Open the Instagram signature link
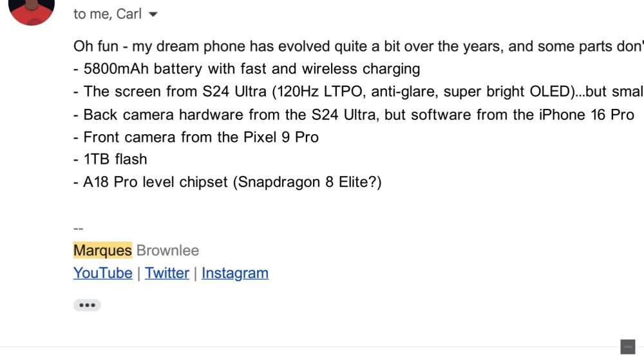The image size is (644, 363). pos(235,273)
